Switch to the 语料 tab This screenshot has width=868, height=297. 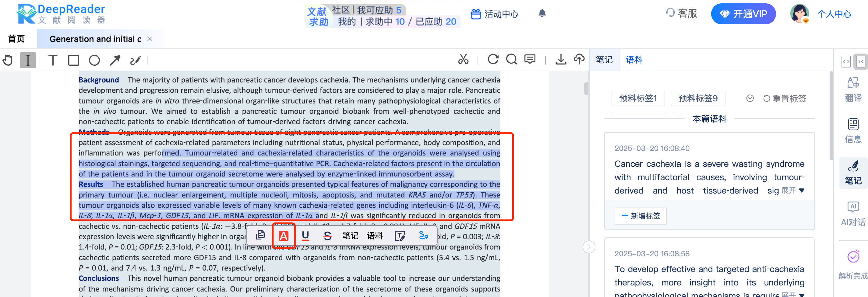(634, 59)
